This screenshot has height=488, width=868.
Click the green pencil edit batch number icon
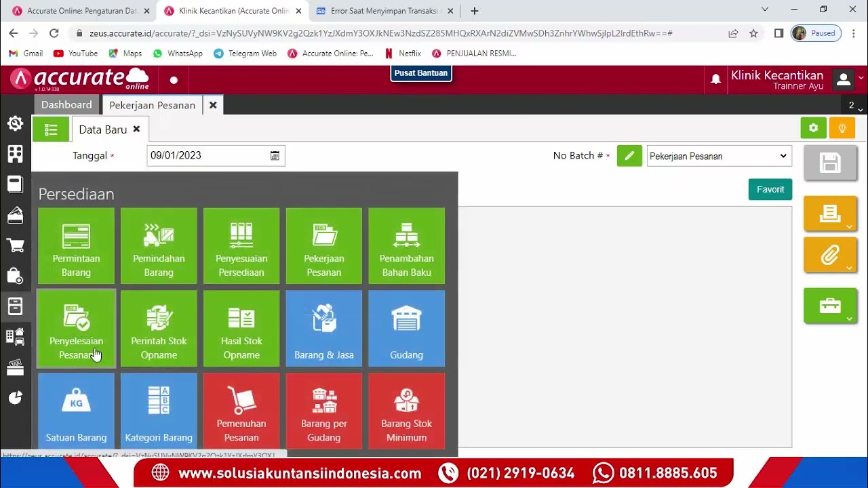click(629, 156)
